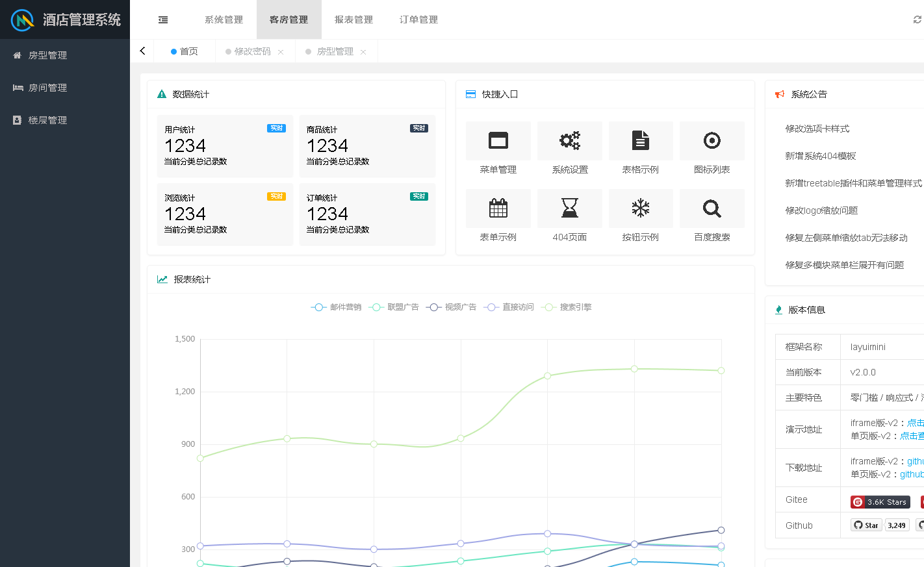Select 楼层管理 in the left sidebar
Viewport: 924px width, 567px height.
coord(65,120)
